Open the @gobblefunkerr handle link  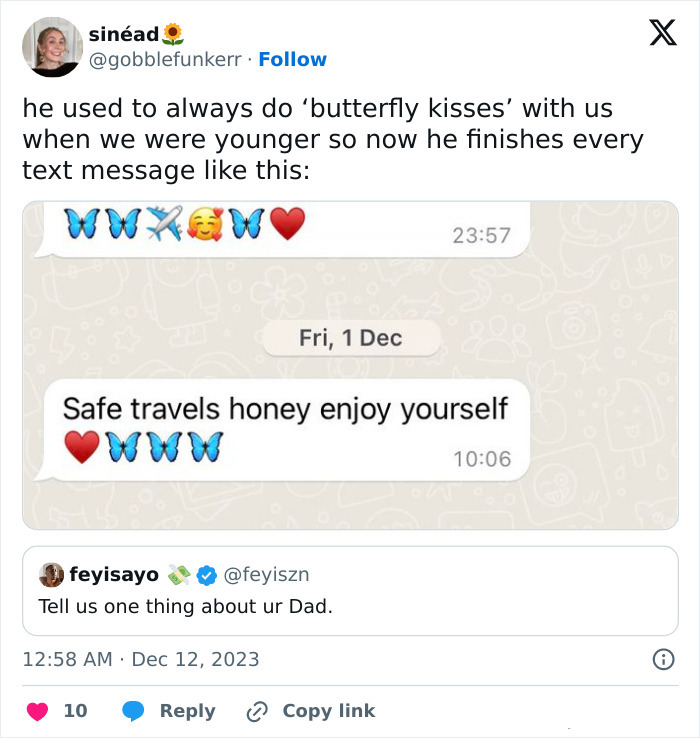tap(166, 60)
